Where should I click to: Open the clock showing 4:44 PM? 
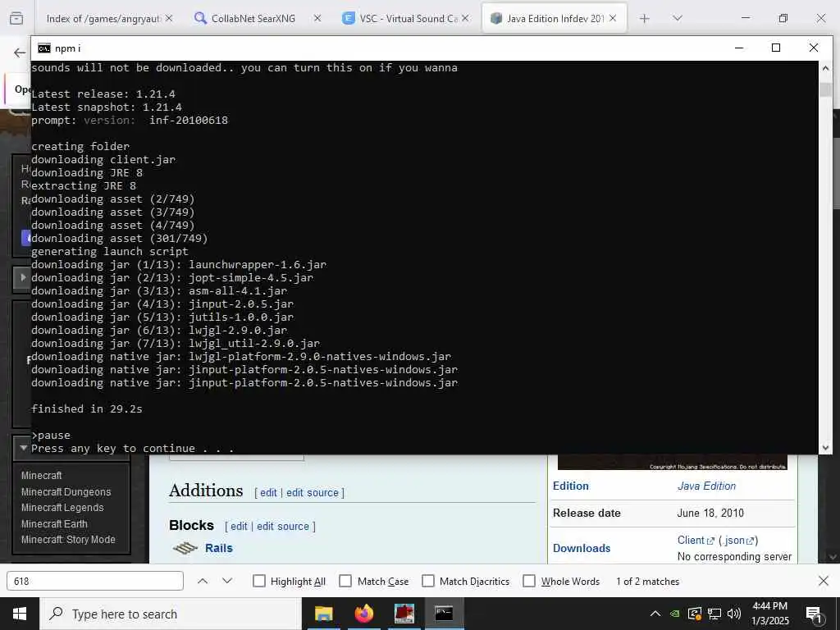click(x=770, y=614)
